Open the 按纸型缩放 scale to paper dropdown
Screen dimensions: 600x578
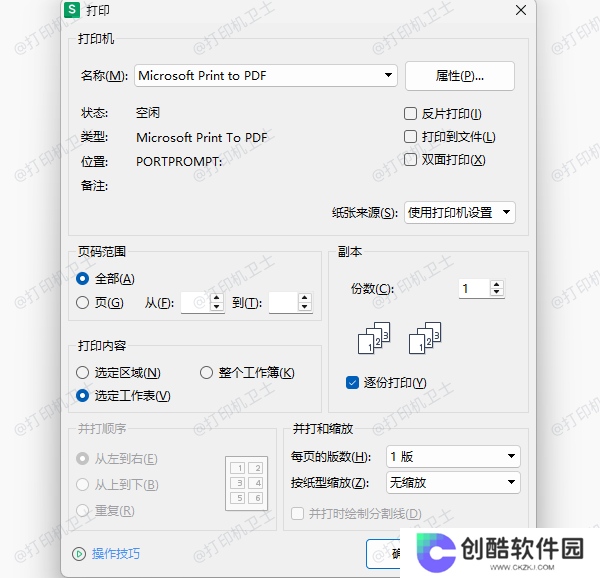[x=453, y=482]
